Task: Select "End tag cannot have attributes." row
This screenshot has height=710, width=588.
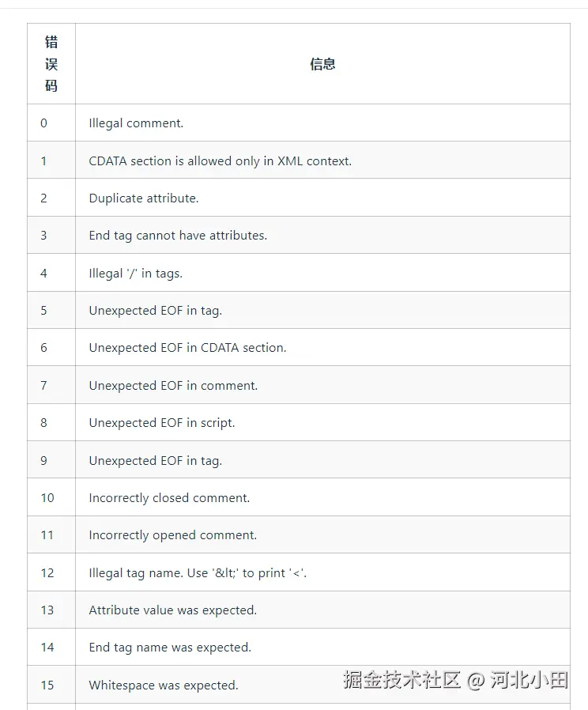Action: 178,236
